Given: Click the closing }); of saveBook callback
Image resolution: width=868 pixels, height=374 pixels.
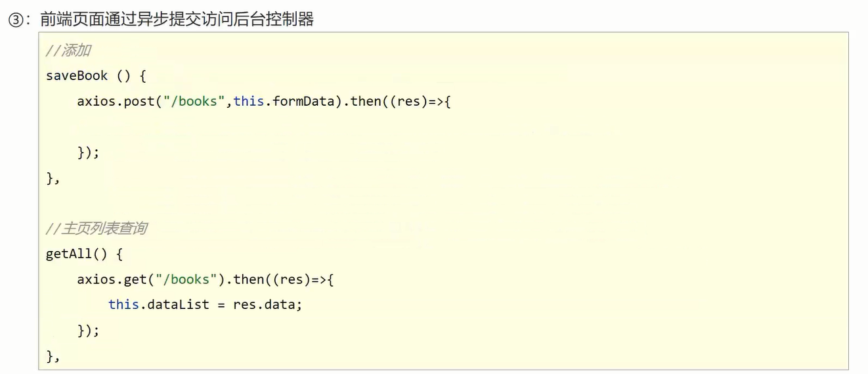Looking at the screenshot, I should (88, 152).
